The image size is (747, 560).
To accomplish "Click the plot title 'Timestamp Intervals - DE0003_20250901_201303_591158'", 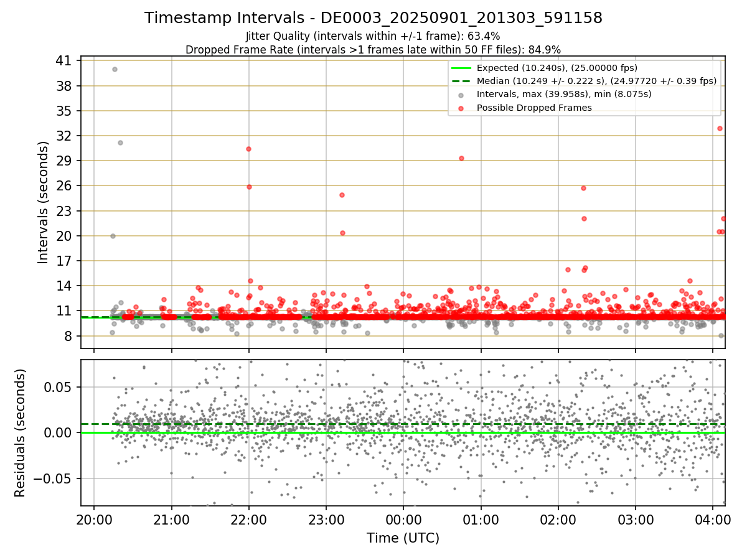I will [x=374, y=18].
